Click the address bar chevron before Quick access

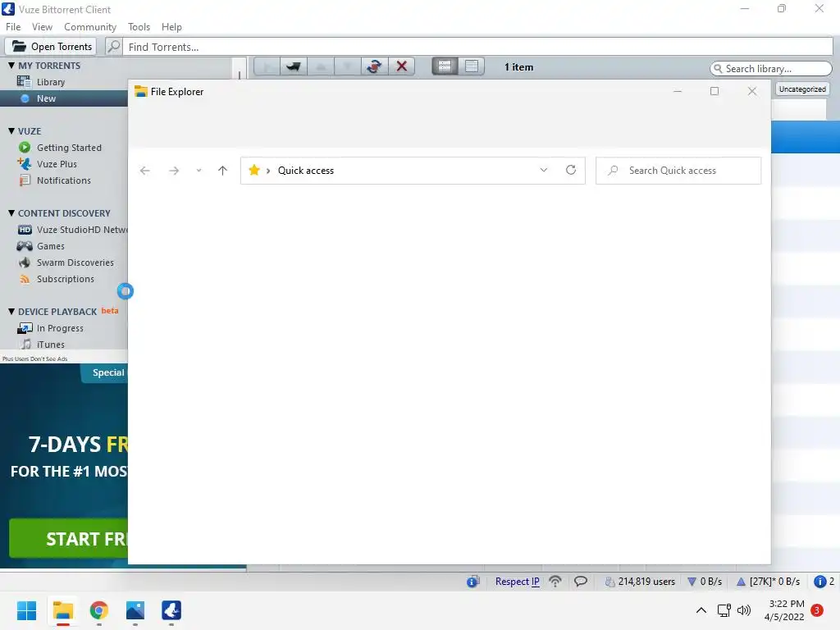tap(268, 171)
